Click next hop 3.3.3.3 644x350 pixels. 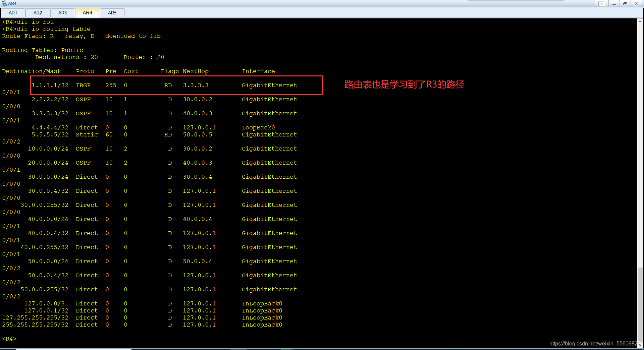point(196,85)
